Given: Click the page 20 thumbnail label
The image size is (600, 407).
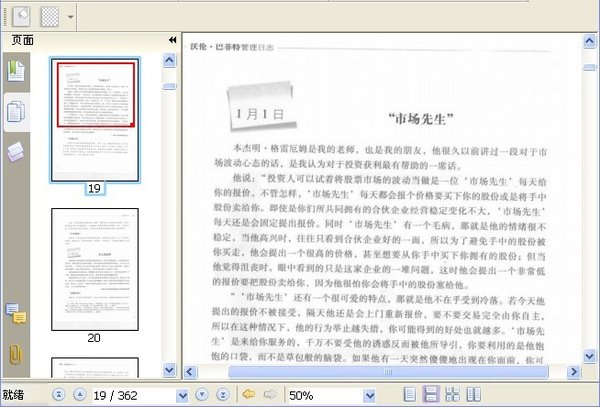Looking at the screenshot, I should [x=94, y=338].
